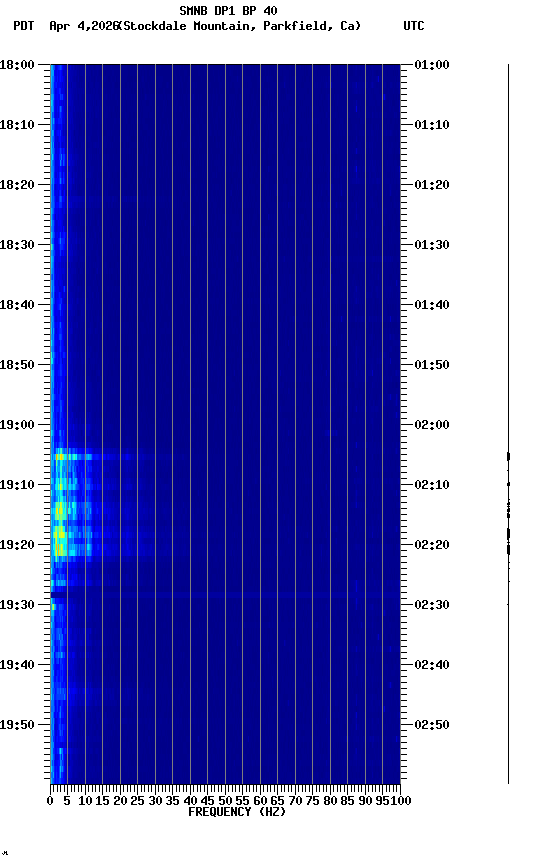Click the 01:10 UTC time label
Viewport: 552px width, 864px height.
432,125
